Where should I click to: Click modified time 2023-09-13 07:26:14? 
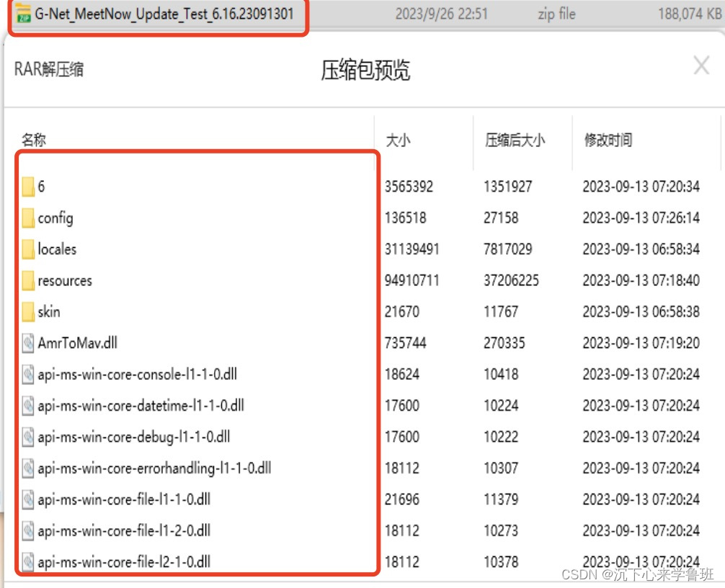coord(641,218)
